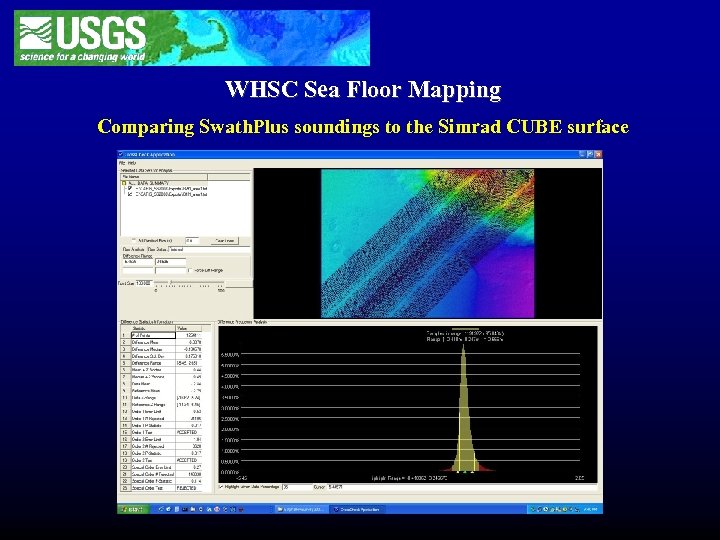Click the Data Status text field
The width and height of the screenshot is (720, 540).
coord(209,249)
